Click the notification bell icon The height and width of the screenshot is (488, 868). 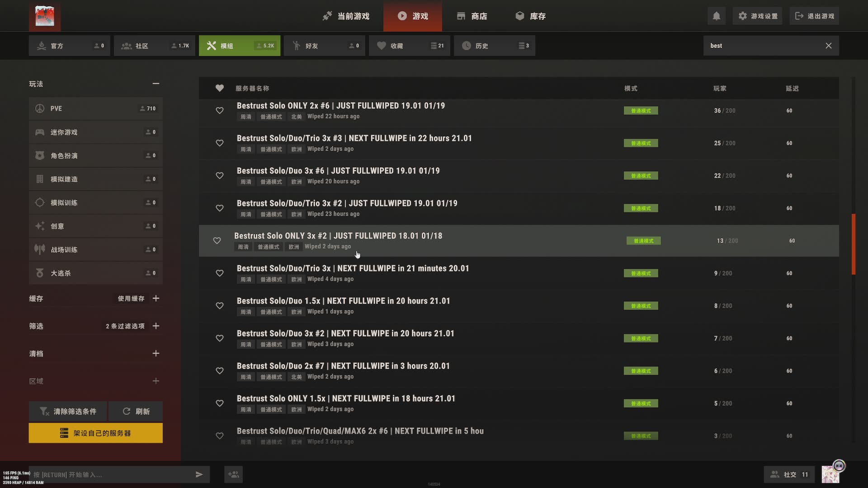click(x=716, y=16)
